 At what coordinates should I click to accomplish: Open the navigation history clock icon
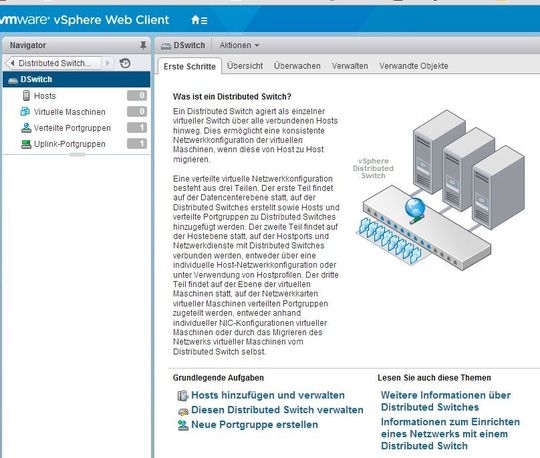[x=125, y=63]
